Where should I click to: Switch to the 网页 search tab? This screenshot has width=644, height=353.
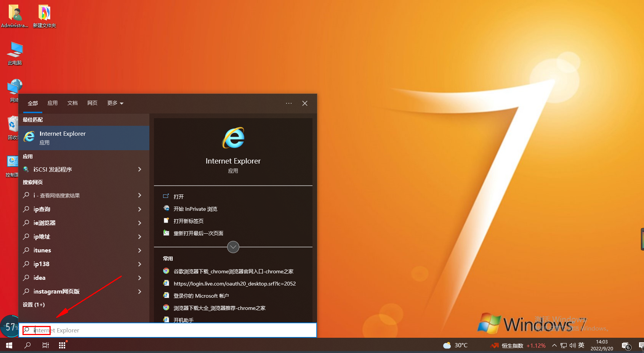[92, 103]
